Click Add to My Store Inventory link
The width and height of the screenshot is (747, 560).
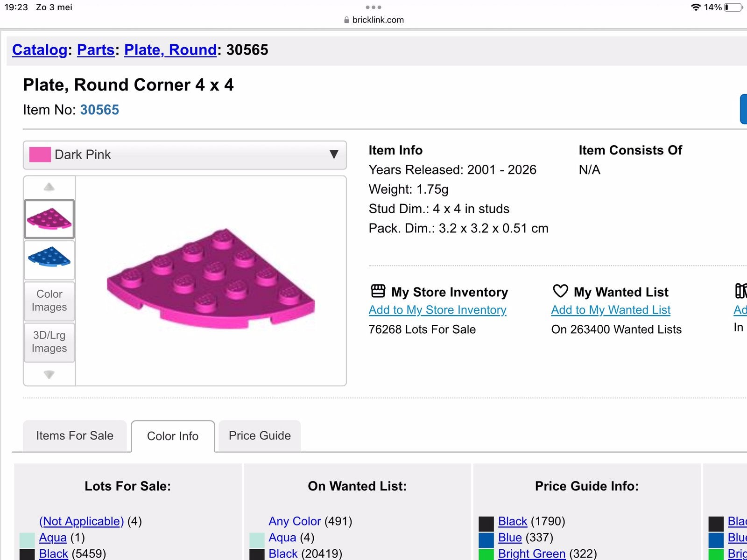tap(437, 310)
